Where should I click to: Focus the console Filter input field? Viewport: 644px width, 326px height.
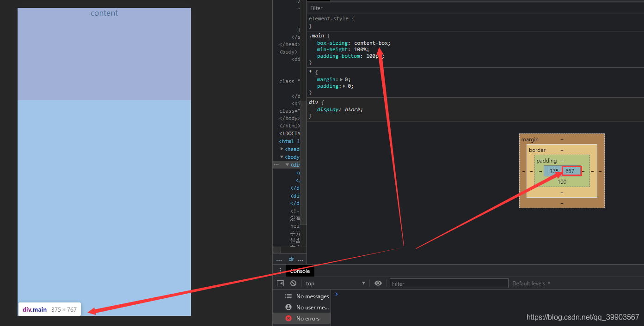click(449, 284)
